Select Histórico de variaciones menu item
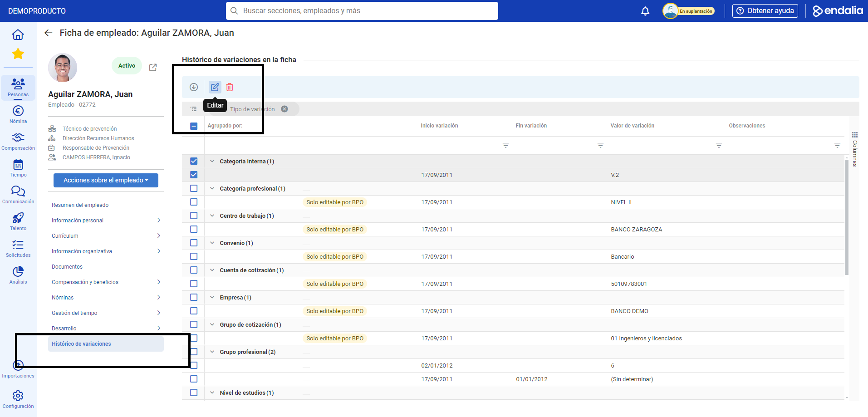 point(106,344)
